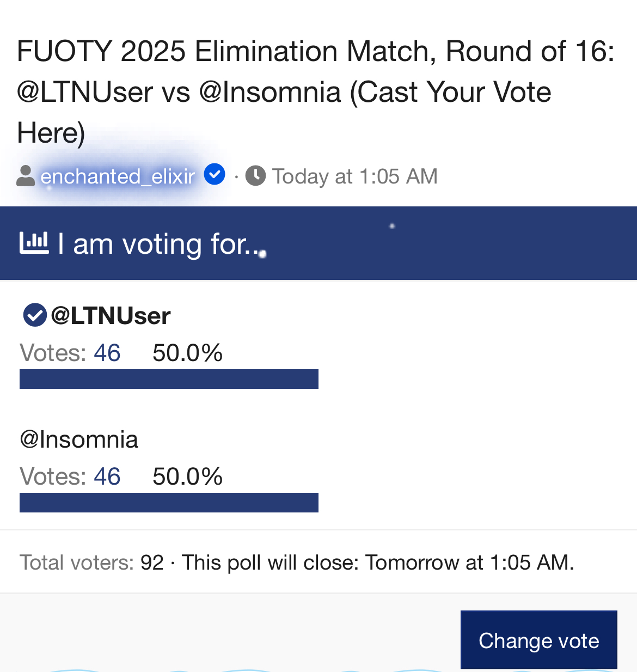Open enchanted_elixir's profile link
The image size is (637, 672).
click(118, 176)
